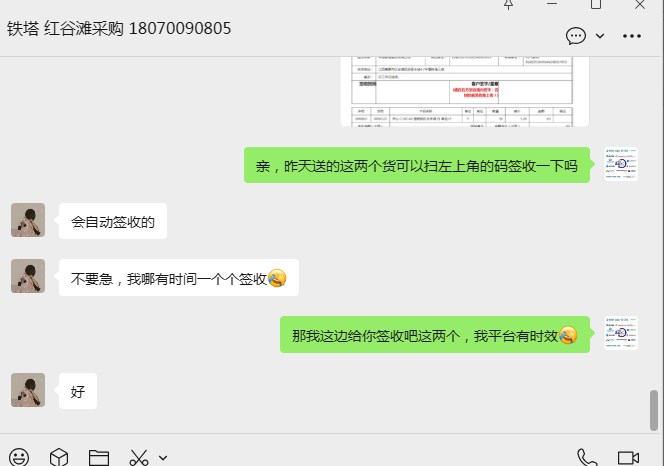Maximize the chat window
The width and height of the screenshot is (664, 466).
tap(596, 5)
